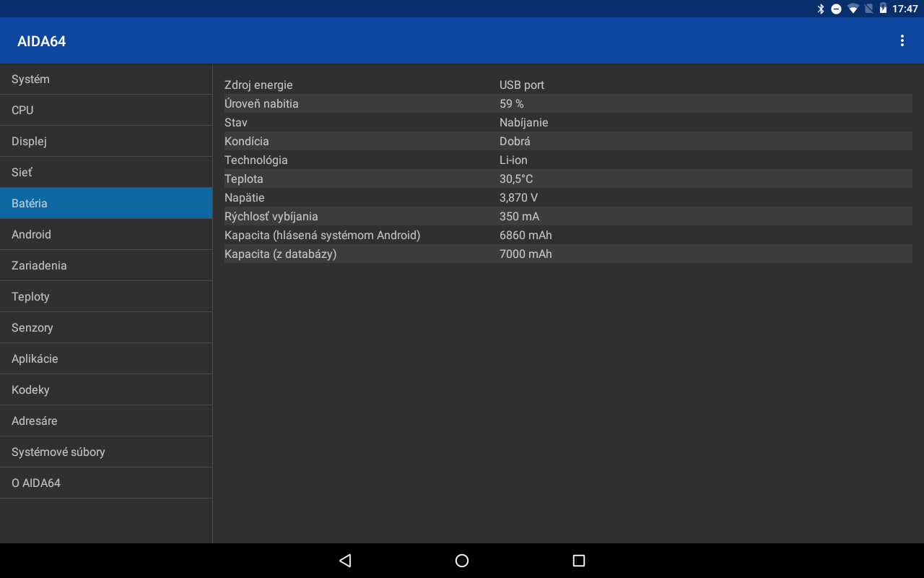Show the Android section
The width and height of the screenshot is (924, 578).
(x=106, y=234)
